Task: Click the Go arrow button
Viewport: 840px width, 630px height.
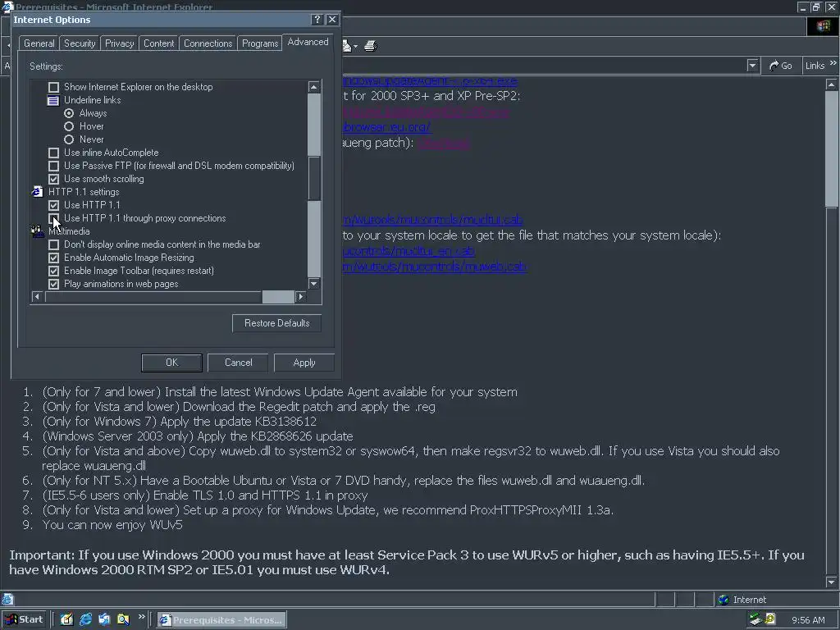Action: [781, 66]
